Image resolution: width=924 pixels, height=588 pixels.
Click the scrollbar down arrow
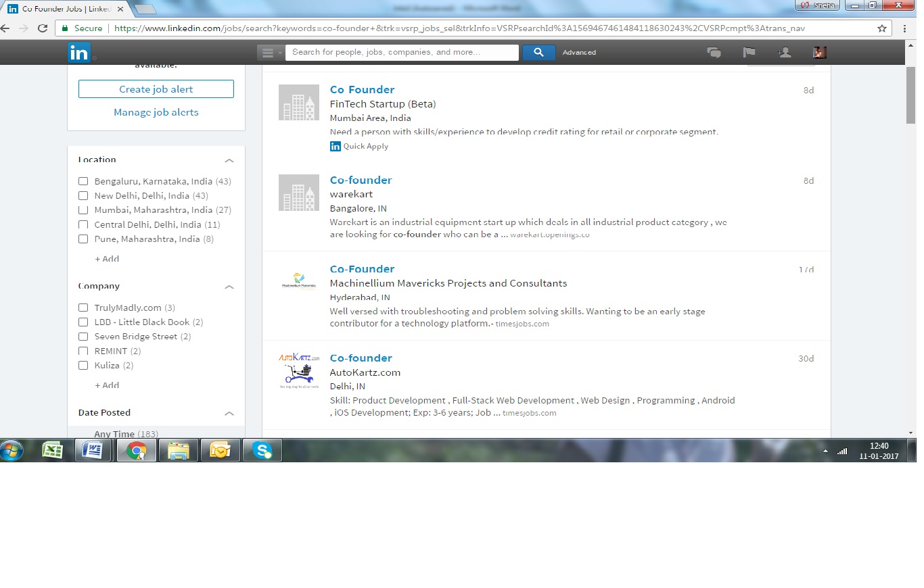911,432
